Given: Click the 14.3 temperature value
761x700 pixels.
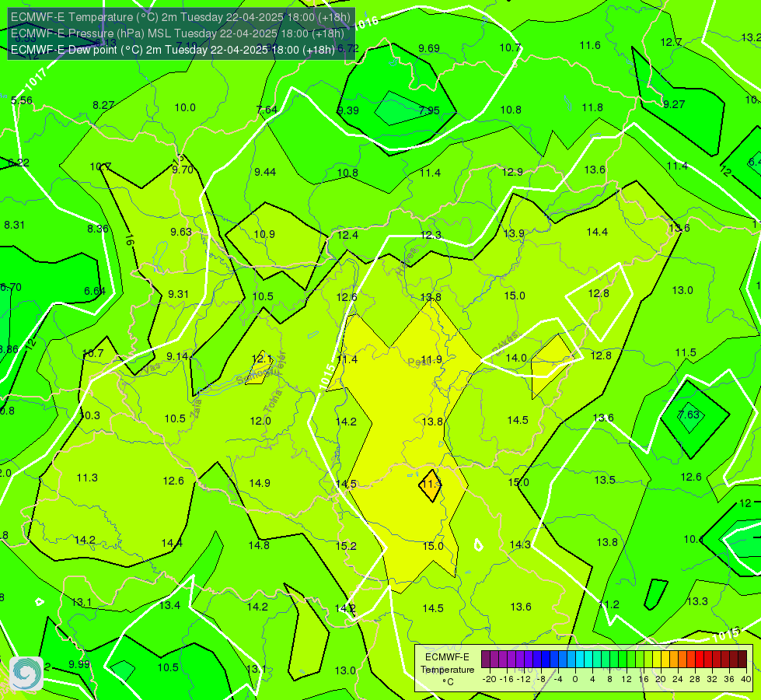Looking at the screenshot, I should coord(520,545).
